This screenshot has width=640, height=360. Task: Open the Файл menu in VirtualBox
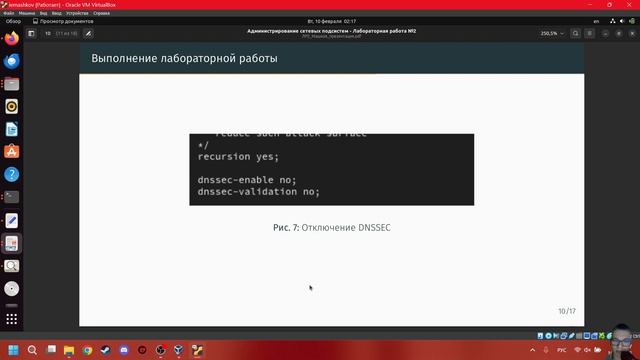coord(9,13)
